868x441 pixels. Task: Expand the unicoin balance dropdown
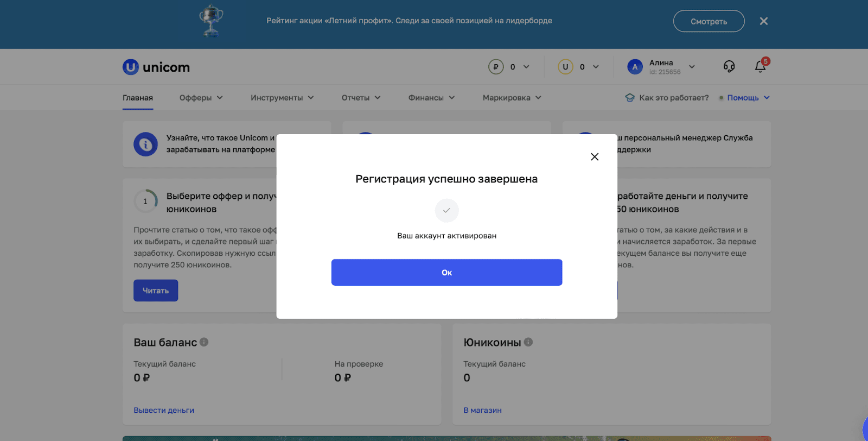(x=596, y=67)
